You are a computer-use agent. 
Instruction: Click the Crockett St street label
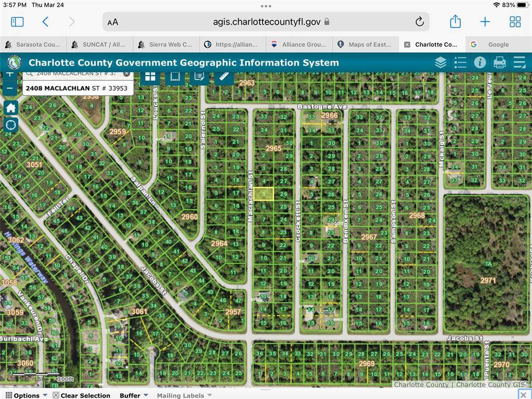click(x=298, y=221)
